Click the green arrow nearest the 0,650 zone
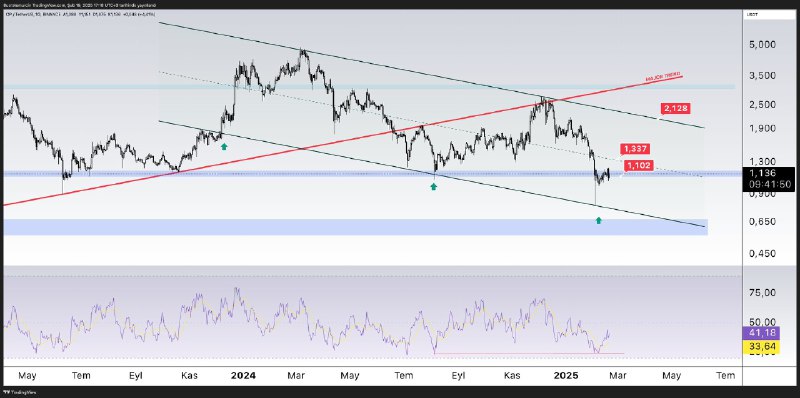The height and width of the screenshot is (398, 800). coord(599,221)
